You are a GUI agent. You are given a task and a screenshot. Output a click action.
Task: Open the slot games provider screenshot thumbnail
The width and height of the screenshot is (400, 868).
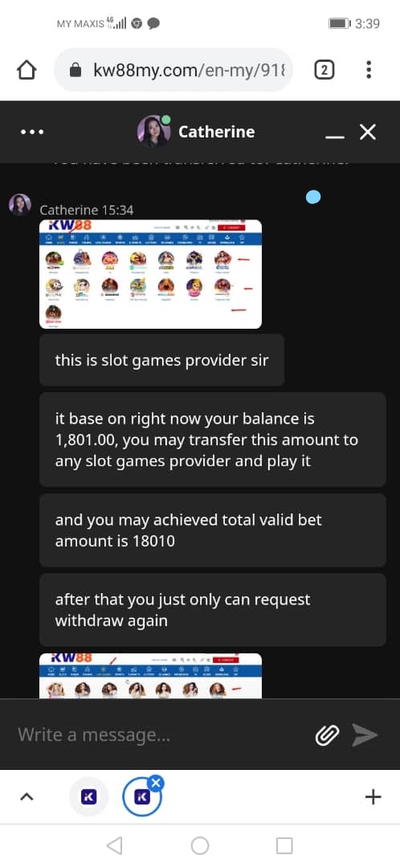coord(150,274)
